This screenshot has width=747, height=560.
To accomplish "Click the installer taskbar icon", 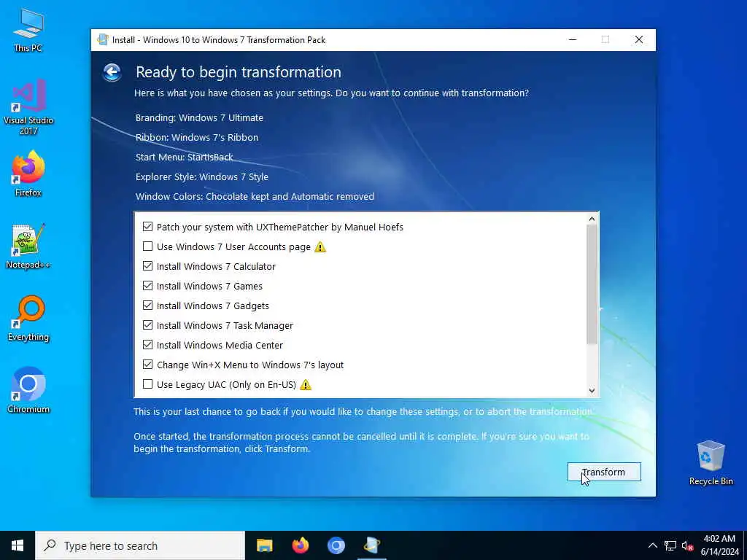I will point(371,545).
